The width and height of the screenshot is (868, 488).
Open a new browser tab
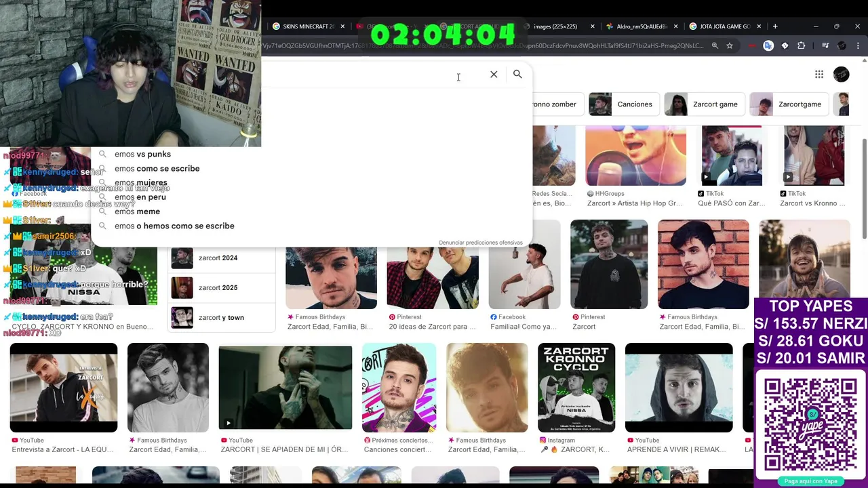[x=775, y=26]
